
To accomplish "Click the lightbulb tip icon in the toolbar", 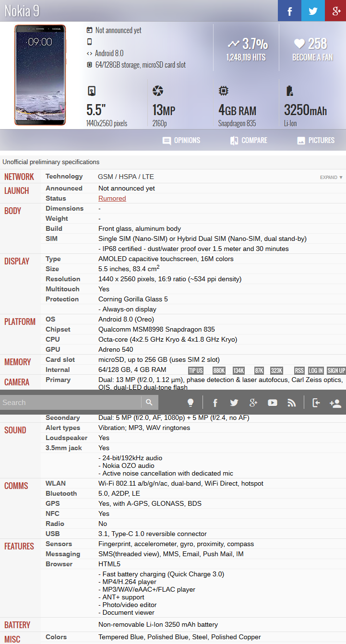I will coord(191,403).
